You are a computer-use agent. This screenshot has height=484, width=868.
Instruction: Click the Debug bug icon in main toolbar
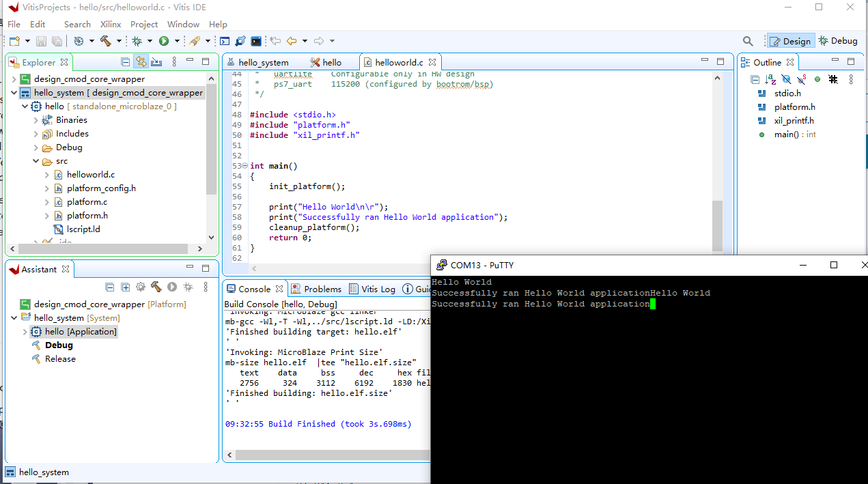137,41
